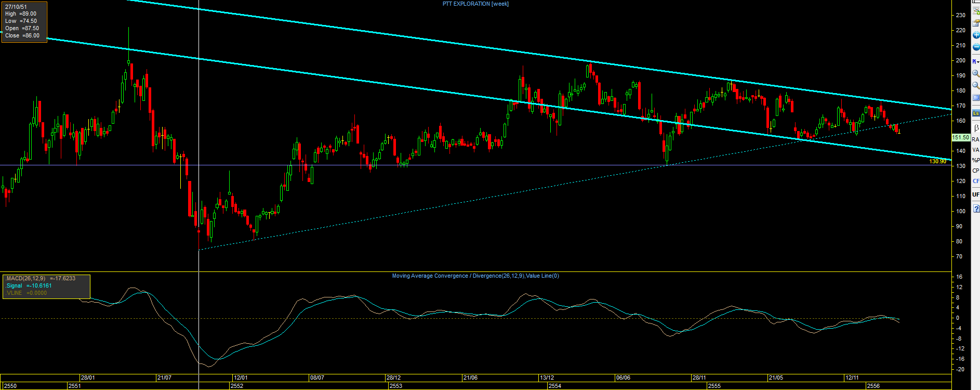The image size is (980, 390).
Task: Click the 27/10/51 date in the price tooltip
Action: [16, 7]
